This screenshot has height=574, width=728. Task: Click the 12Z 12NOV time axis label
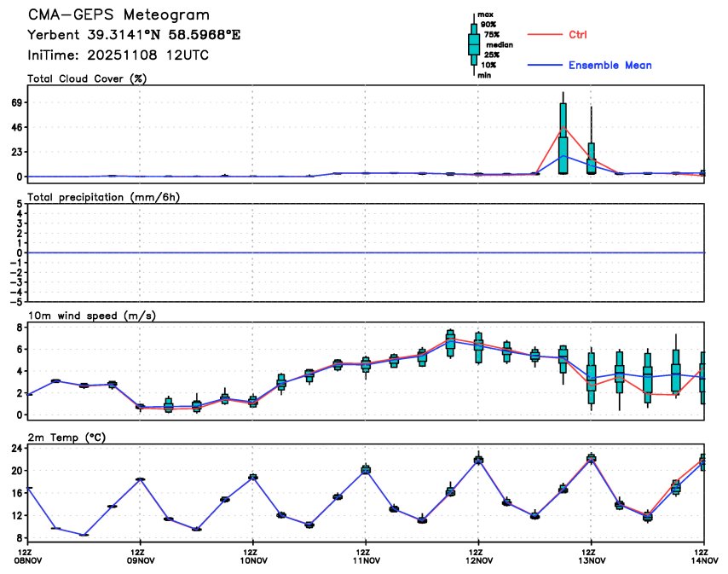click(477, 556)
